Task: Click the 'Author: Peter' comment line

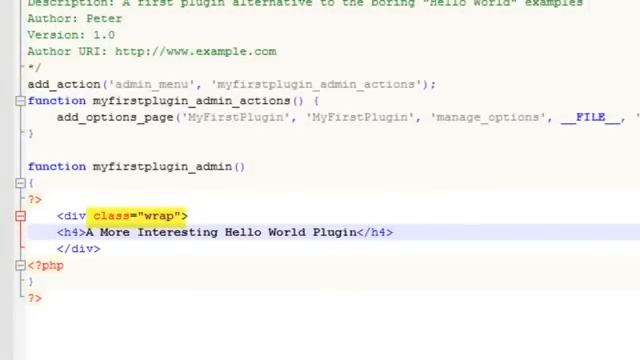Action: click(x=75, y=19)
